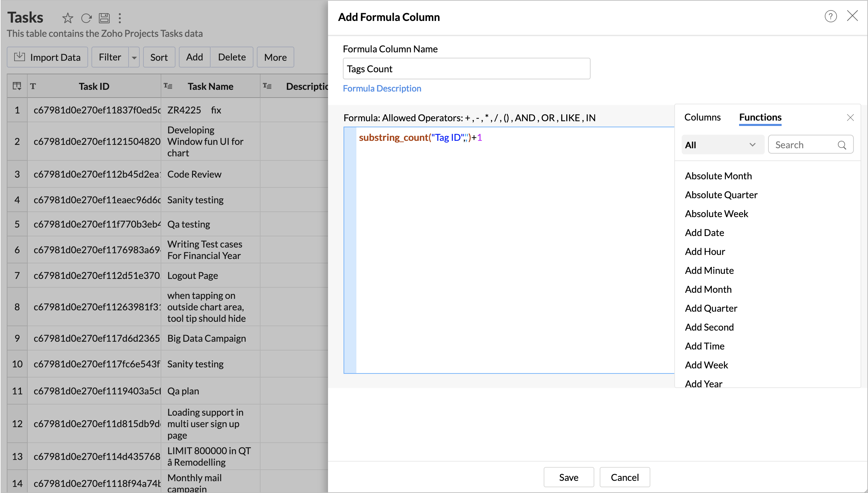The image size is (868, 493).
Task: Select the Absolute Quarter function
Action: [x=721, y=195]
